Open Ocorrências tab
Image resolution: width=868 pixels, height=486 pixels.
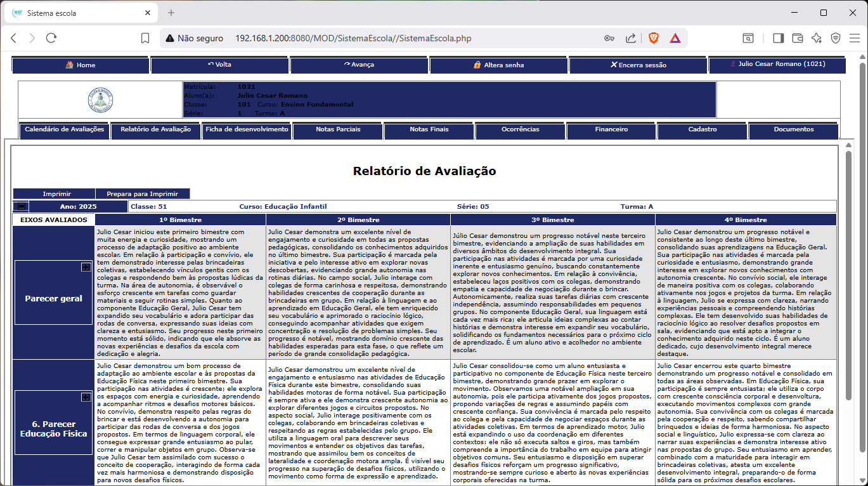pyautogui.click(x=520, y=131)
